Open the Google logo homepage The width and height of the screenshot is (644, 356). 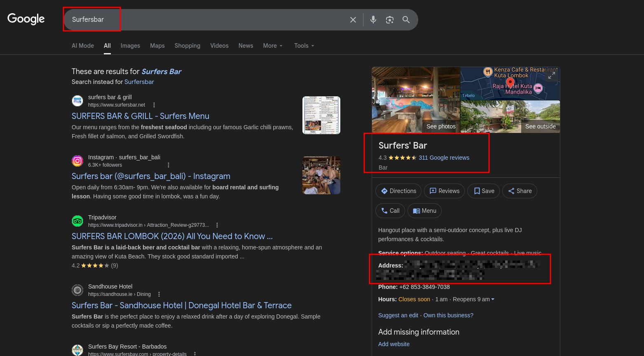(x=26, y=19)
